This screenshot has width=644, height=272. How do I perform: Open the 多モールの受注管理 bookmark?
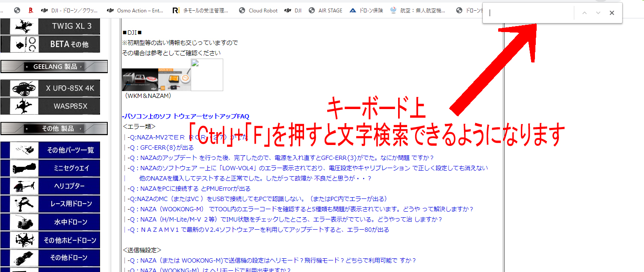point(200,10)
